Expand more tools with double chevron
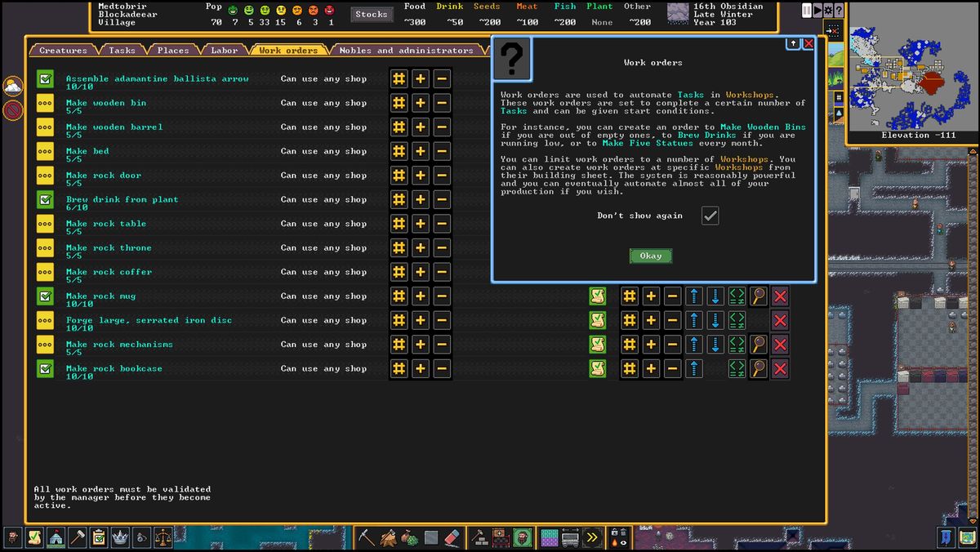980x552 pixels. tap(591, 537)
